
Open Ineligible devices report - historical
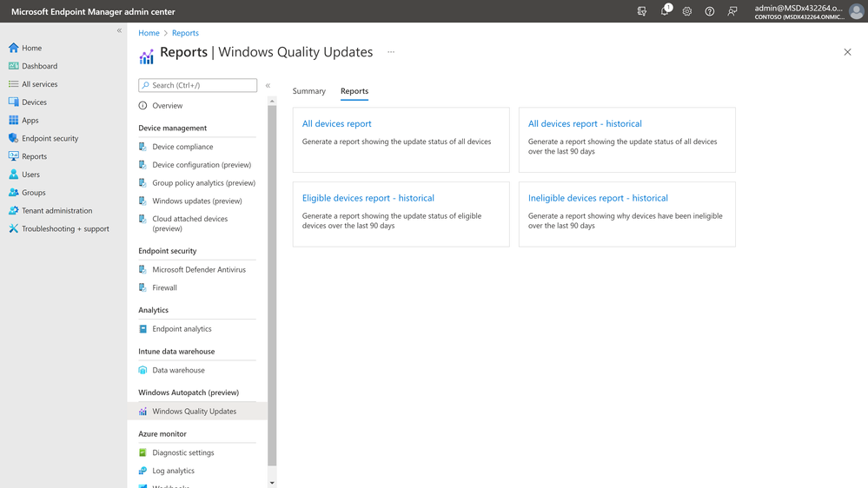598,198
